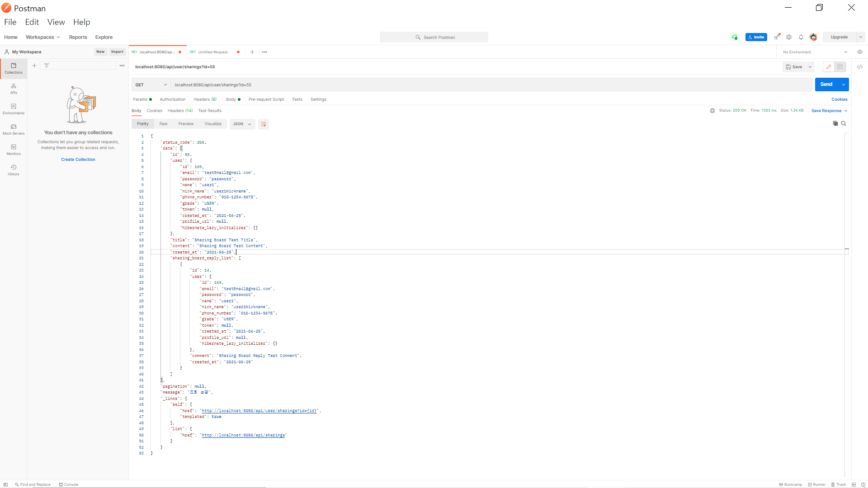The image size is (868, 488).
Task: Open the GET method dropdown
Action: [151, 84]
